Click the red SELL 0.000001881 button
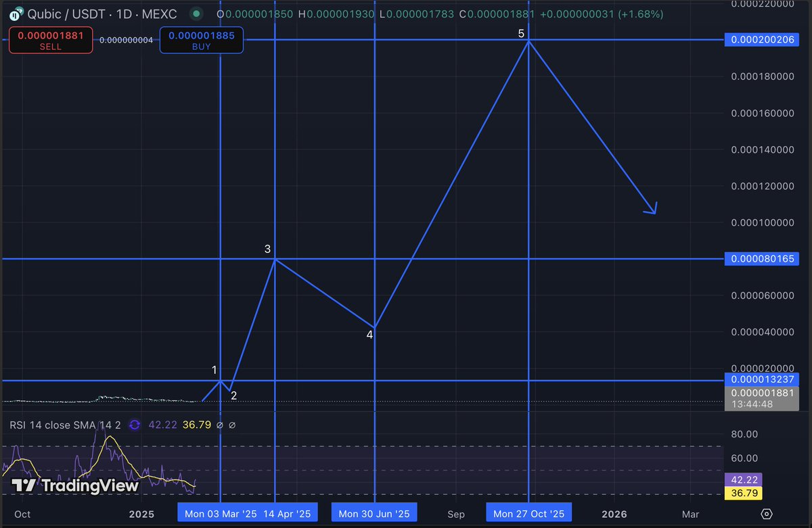 tap(49, 41)
